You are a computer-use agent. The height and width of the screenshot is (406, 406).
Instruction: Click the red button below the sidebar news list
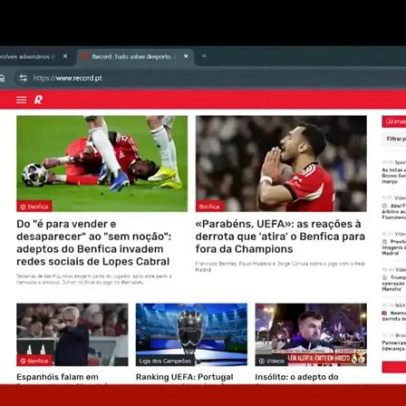394,367
